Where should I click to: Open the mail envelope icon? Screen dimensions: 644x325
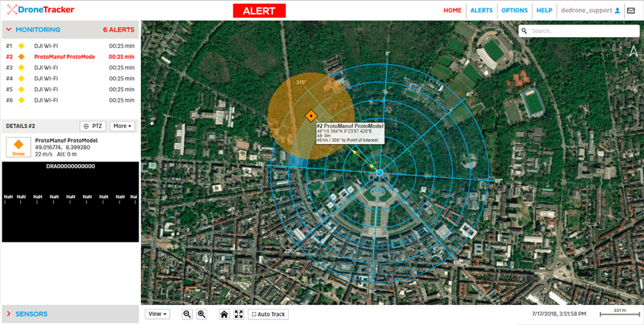coord(631,10)
